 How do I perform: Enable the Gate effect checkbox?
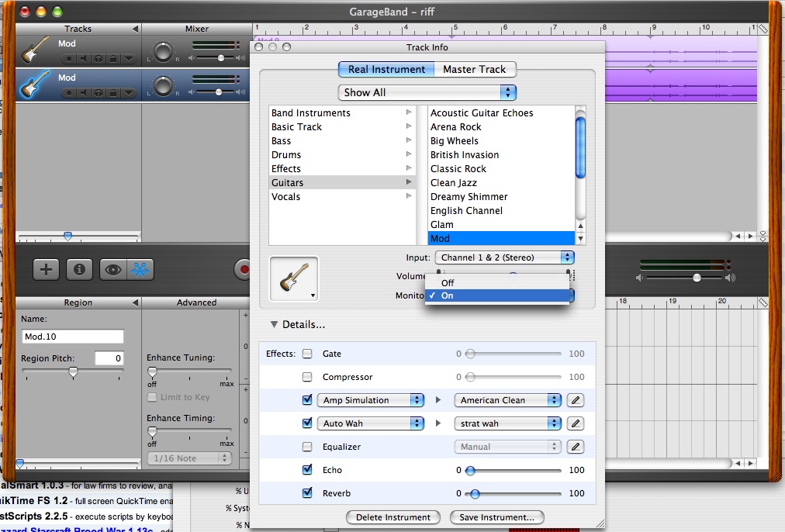(307, 354)
